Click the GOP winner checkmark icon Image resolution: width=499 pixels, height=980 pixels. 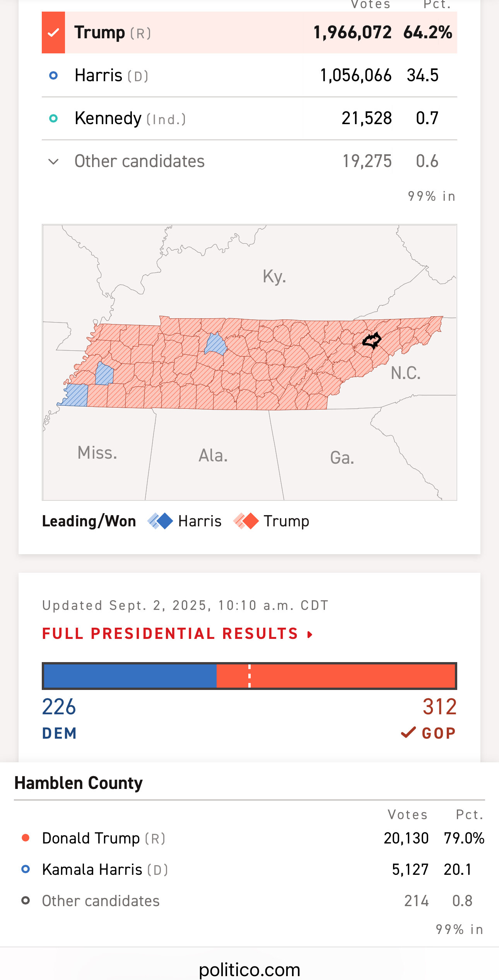pos(408,732)
